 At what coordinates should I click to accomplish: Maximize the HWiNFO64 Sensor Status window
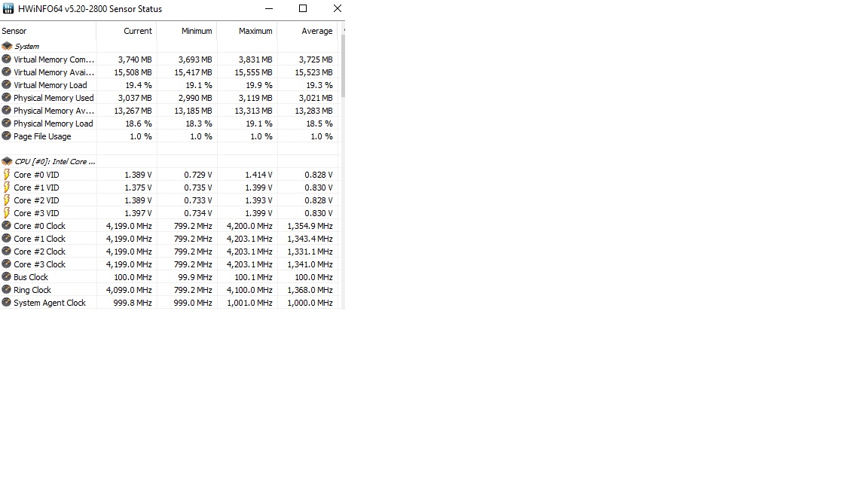(303, 8)
